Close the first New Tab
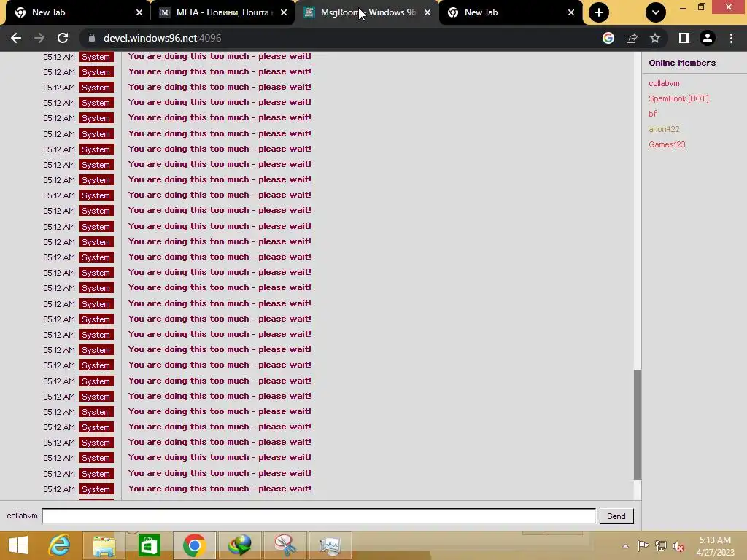This screenshot has height=560, width=747. coord(139,12)
